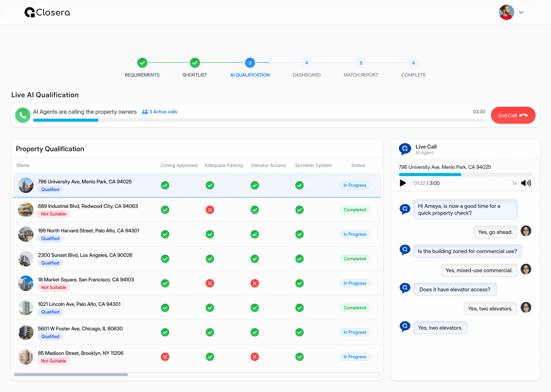Click the user profile avatar
551x392 pixels.
click(x=506, y=12)
